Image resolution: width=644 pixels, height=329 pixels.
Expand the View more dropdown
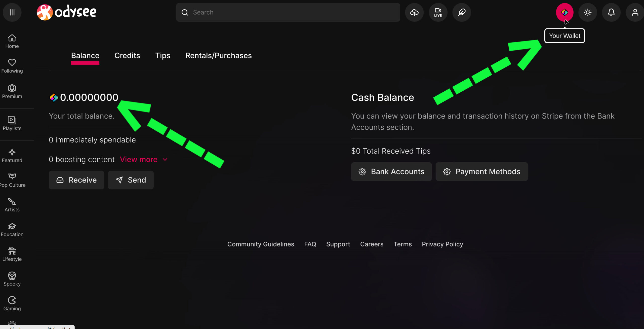pyautogui.click(x=143, y=159)
